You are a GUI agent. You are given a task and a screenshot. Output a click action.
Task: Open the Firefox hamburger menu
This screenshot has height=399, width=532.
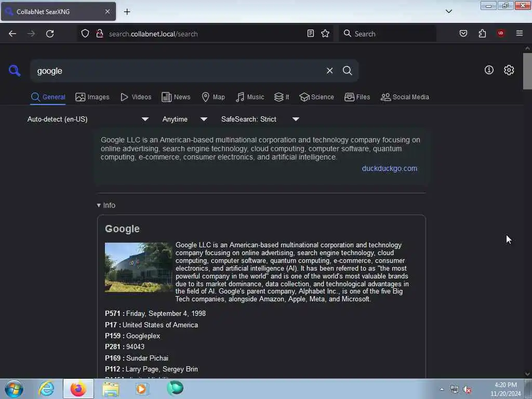tap(519, 33)
